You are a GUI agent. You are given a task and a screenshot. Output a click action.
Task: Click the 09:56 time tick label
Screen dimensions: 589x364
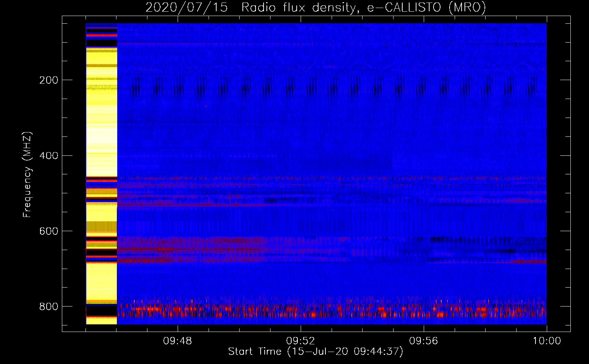point(423,341)
